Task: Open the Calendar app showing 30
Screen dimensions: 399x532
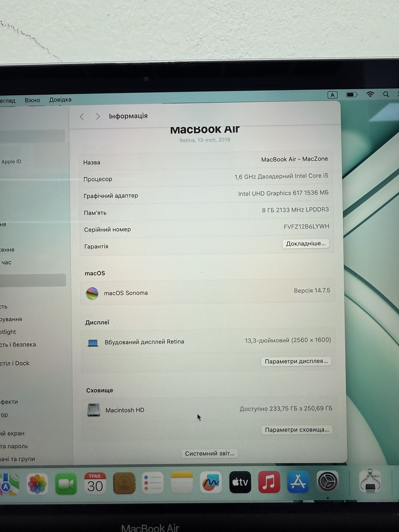Action: coord(95,483)
